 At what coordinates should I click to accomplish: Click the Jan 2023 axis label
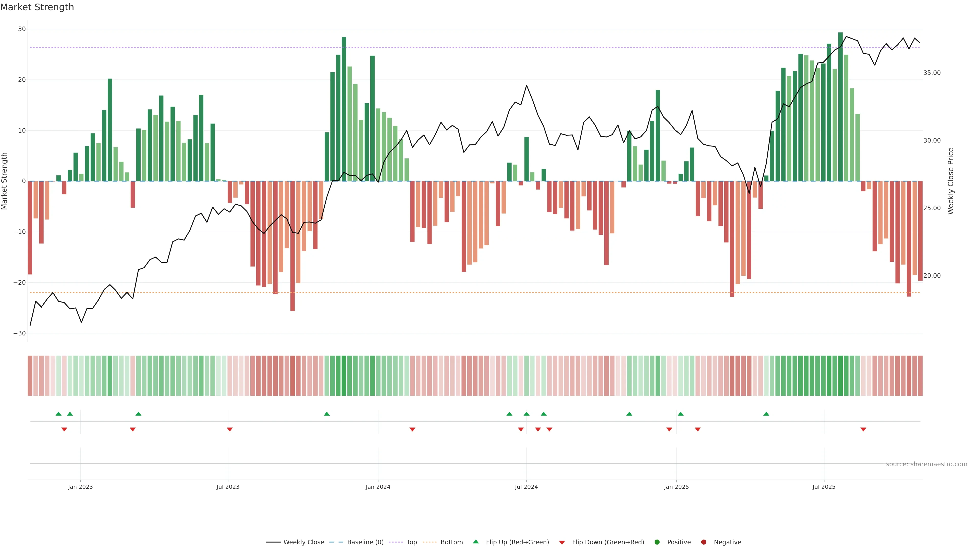80,487
